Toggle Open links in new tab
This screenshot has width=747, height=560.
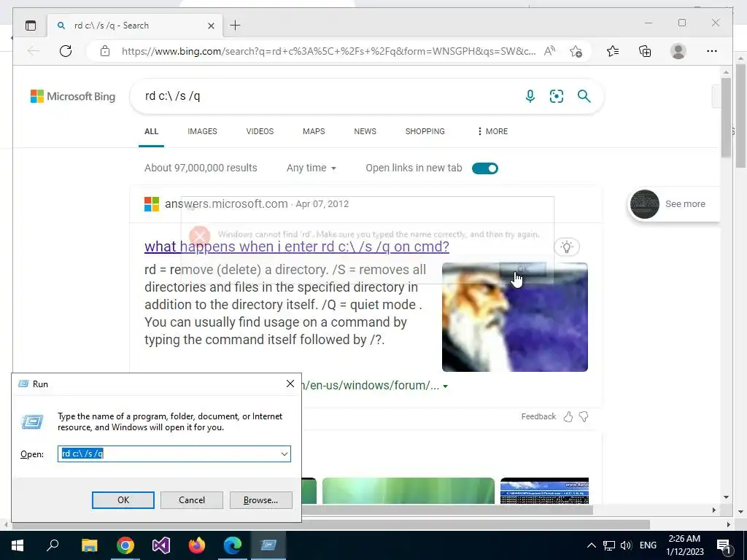(485, 168)
